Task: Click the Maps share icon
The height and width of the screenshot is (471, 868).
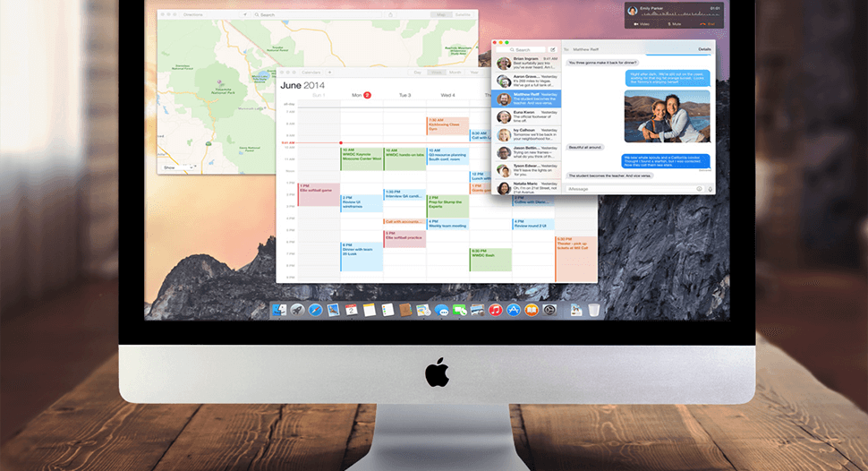Action: (390, 15)
